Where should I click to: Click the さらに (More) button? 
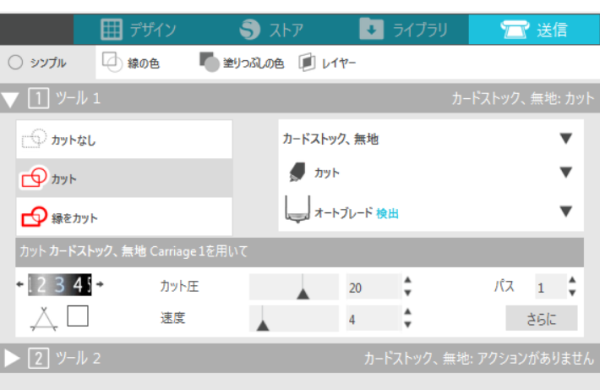[x=541, y=318]
